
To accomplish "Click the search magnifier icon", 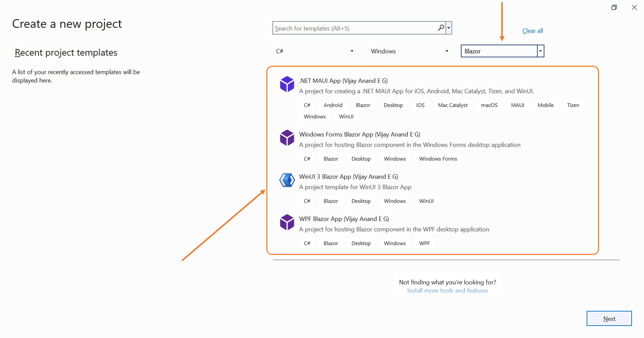I will [x=441, y=28].
